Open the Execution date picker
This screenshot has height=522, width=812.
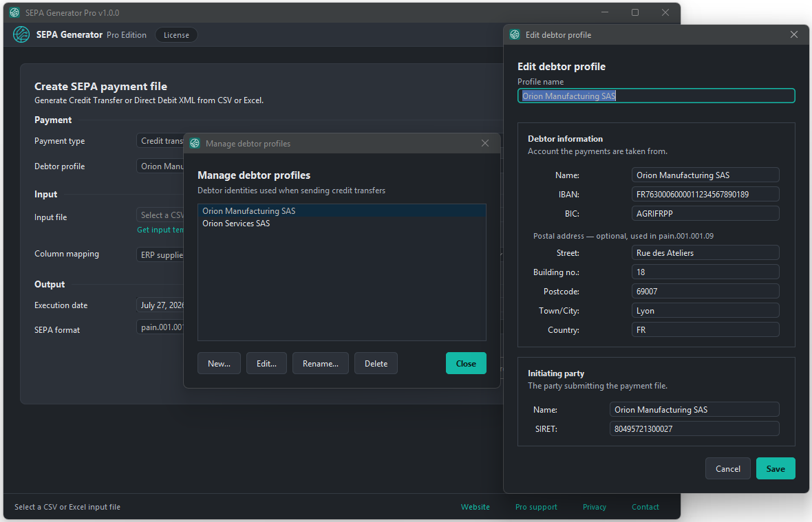click(160, 305)
